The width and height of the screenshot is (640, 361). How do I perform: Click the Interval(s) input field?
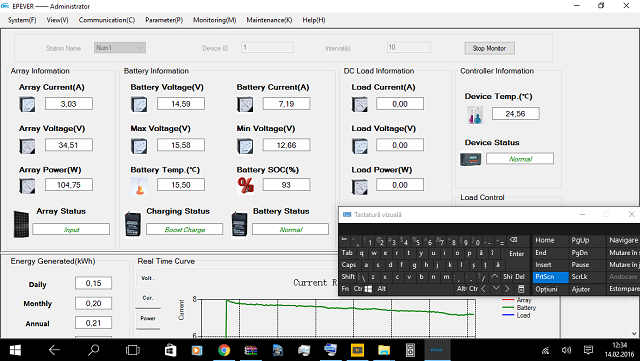409,47
